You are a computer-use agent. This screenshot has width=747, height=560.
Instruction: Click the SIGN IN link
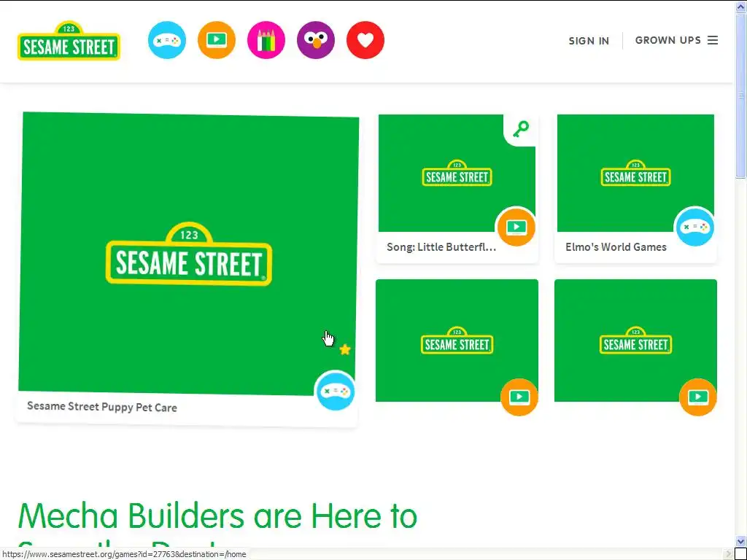[589, 41]
